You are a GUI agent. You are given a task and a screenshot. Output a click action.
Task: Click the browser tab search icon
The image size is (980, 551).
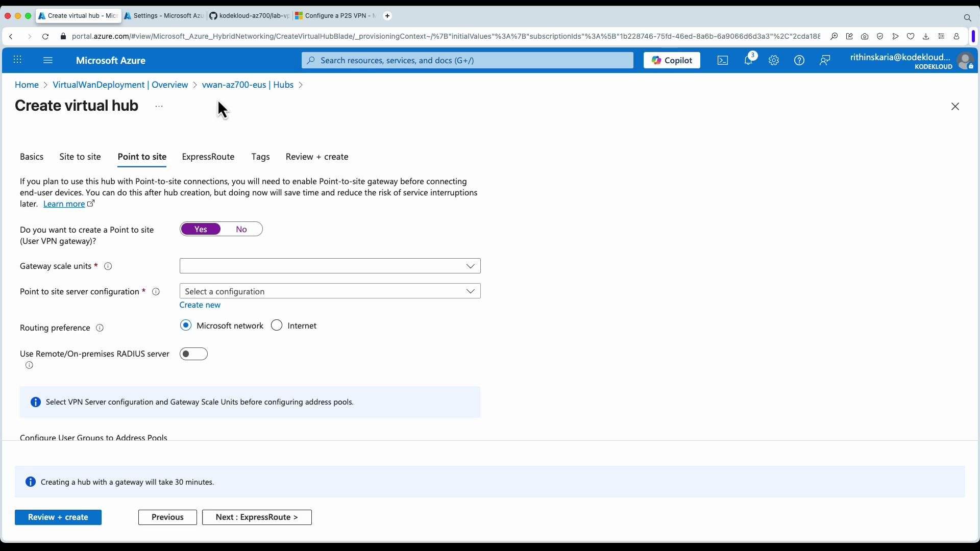(x=967, y=18)
